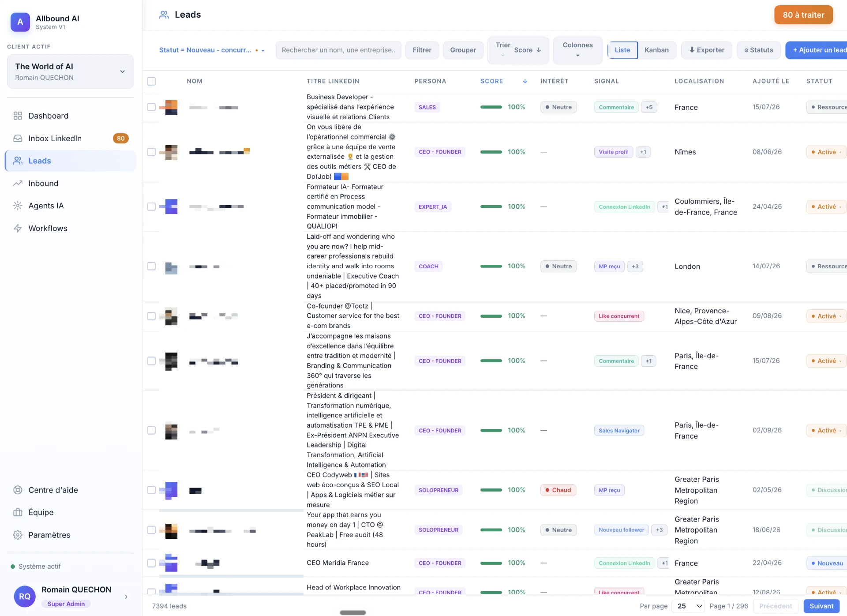Click the Inbound trend arrow icon
The image size is (847, 616).
click(18, 183)
